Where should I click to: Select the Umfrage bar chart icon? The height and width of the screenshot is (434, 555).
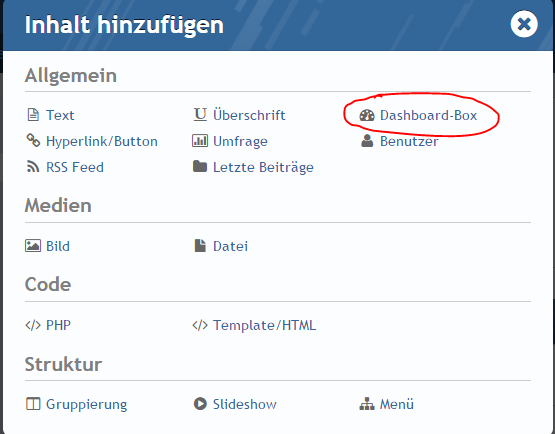(200, 141)
